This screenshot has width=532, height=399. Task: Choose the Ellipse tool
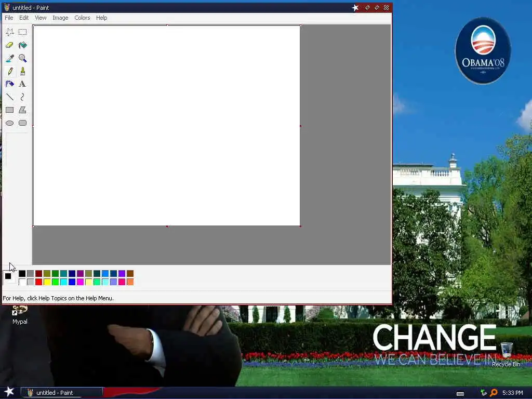coord(10,123)
